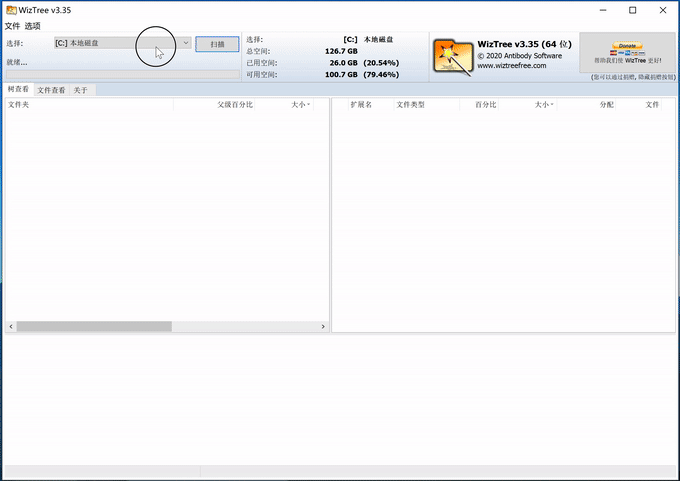Click the © 2020 Antibody Software text

tap(520, 56)
